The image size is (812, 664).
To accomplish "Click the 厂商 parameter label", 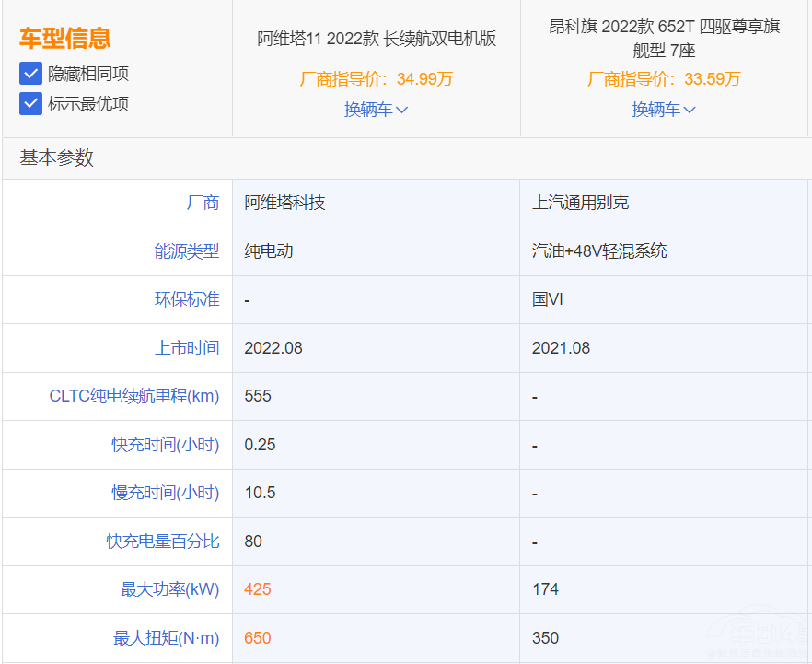I will pos(203,203).
